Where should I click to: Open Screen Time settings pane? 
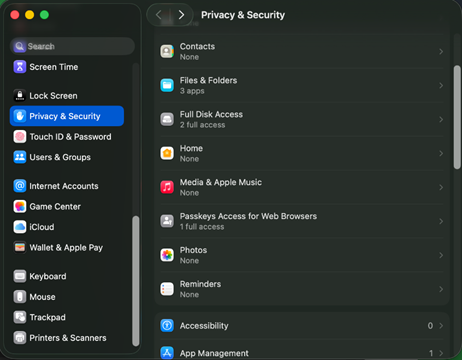[67, 67]
